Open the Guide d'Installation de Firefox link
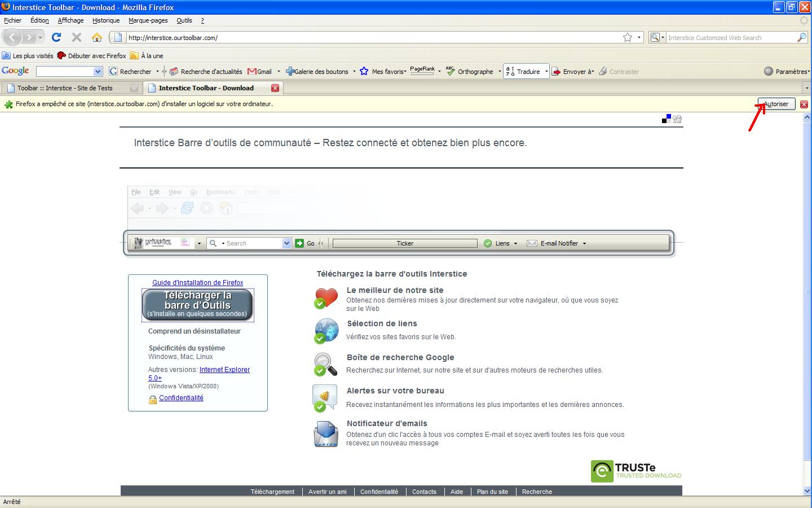Screen dimensions: 812x508 [x=197, y=283]
